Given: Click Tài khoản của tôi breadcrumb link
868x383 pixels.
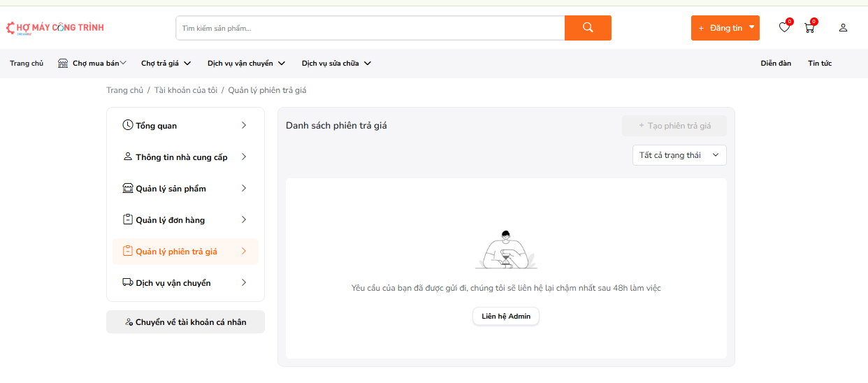Looking at the screenshot, I should coord(186,90).
